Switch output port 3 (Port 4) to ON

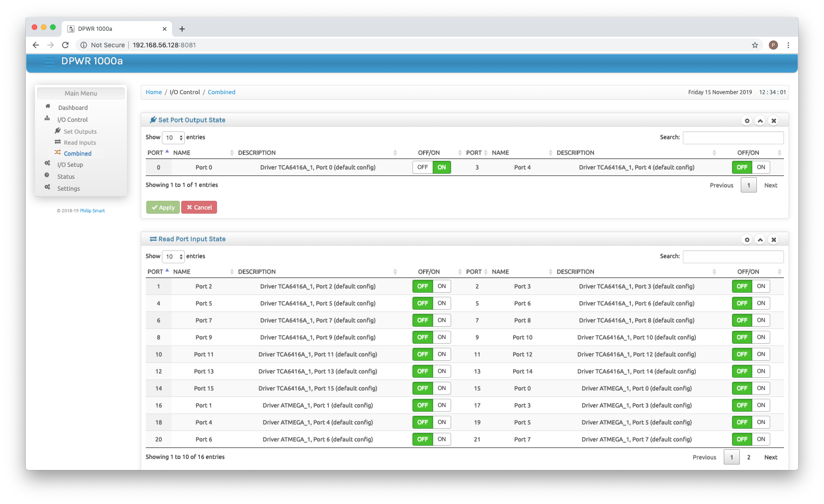click(x=761, y=167)
